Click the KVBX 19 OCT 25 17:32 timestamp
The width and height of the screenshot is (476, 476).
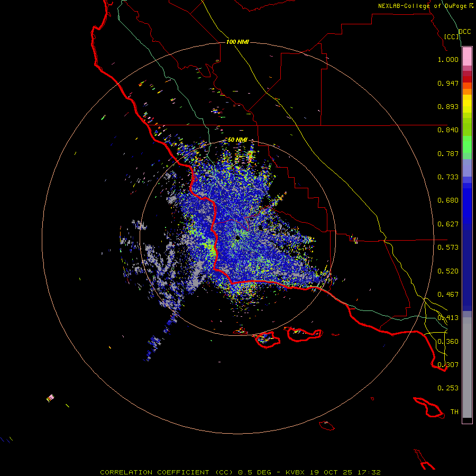click(x=333, y=472)
